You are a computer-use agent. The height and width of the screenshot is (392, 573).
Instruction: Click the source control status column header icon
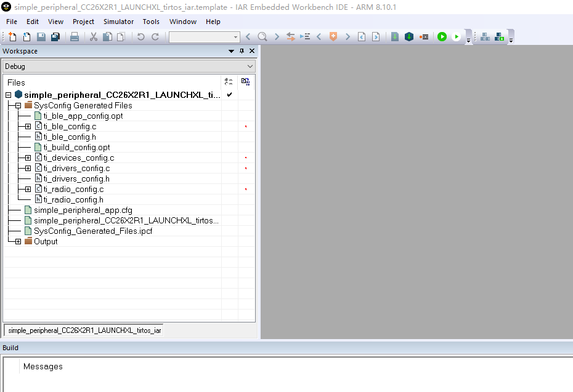click(246, 82)
